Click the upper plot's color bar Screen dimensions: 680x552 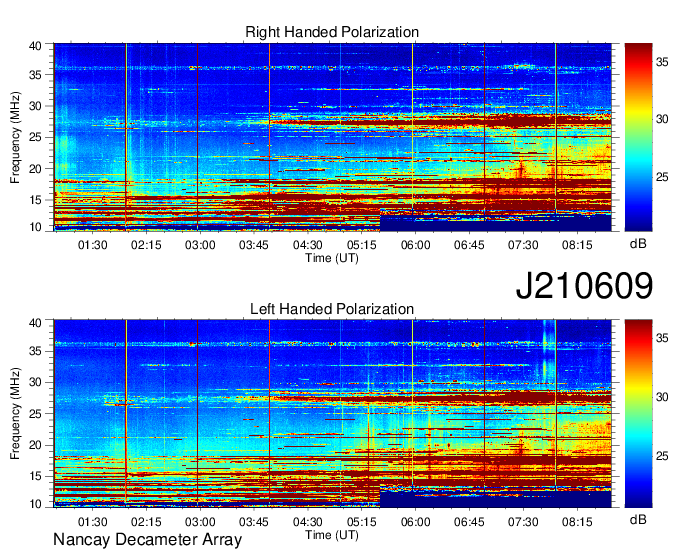[x=638, y=137]
